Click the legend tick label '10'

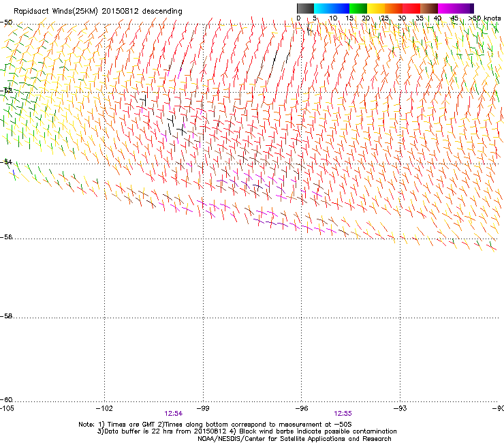[333, 18]
